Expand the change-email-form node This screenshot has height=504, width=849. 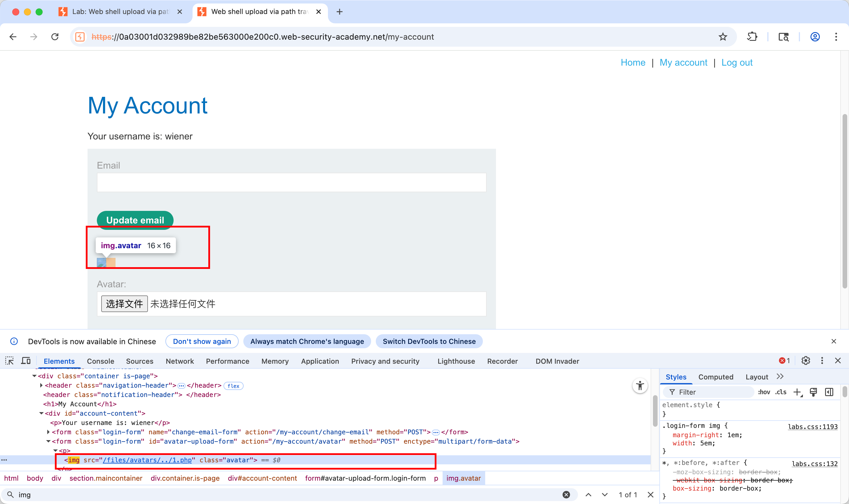[48, 432]
